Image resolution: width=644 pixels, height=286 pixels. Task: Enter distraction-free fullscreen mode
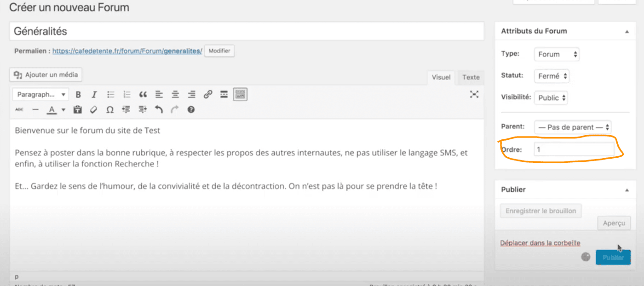[474, 94]
